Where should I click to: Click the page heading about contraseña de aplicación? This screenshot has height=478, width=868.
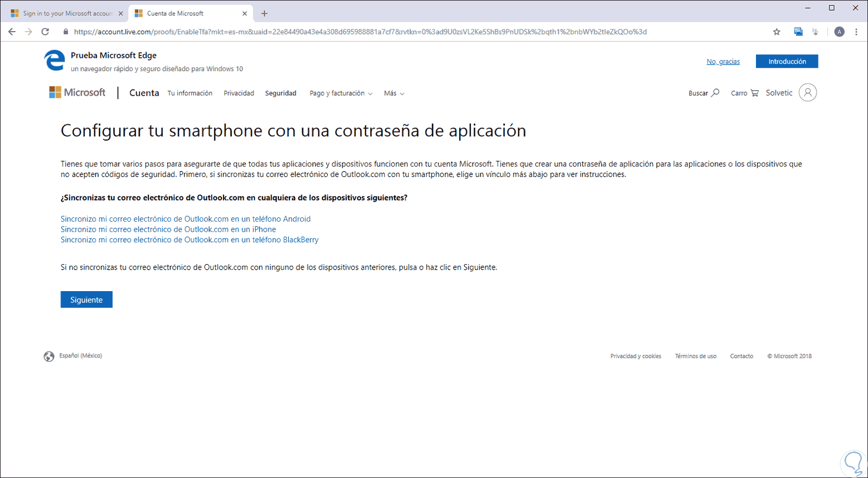click(x=294, y=131)
